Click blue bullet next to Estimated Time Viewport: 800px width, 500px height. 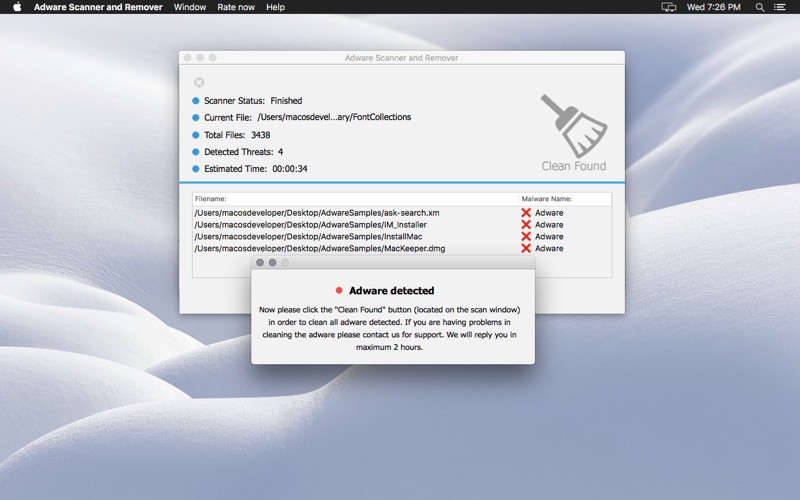click(195, 169)
